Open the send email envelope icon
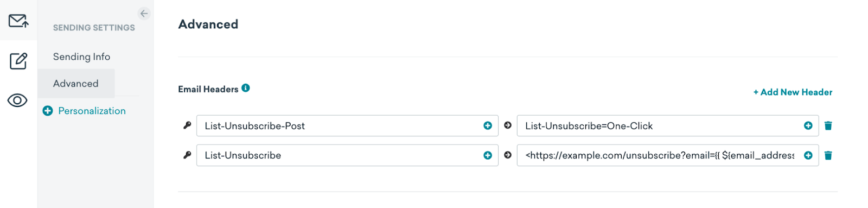Image resolution: width=868 pixels, height=208 pixels. click(18, 21)
